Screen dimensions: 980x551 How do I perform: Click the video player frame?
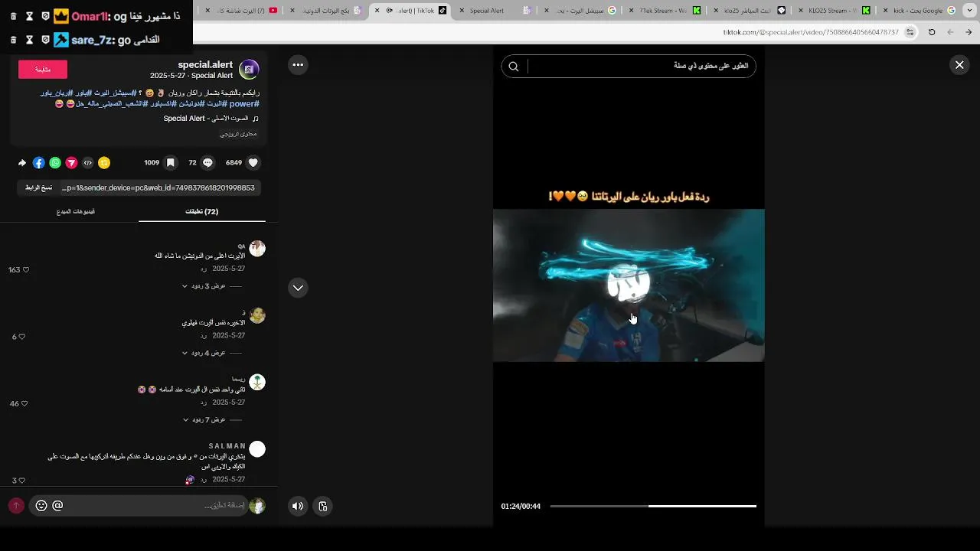tap(629, 285)
